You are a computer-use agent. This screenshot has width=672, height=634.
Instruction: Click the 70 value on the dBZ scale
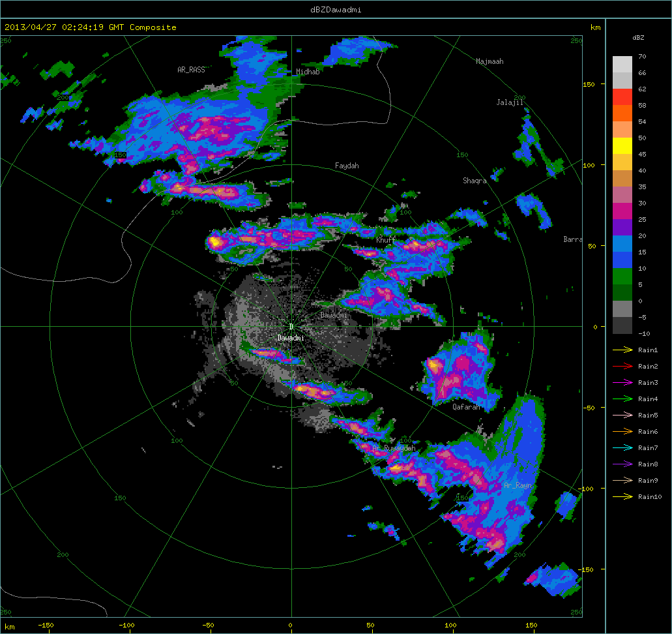tap(642, 57)
